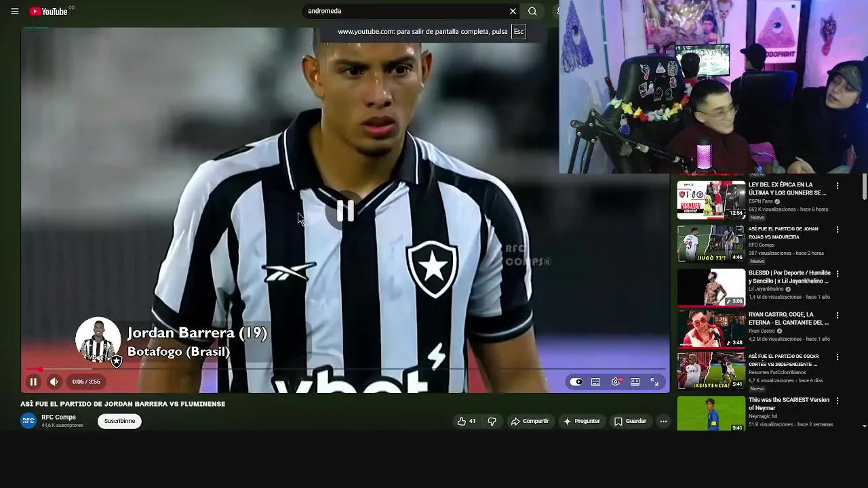
Task: Click the 0:05 / 3:55 time display
Action: pos(86,382)
